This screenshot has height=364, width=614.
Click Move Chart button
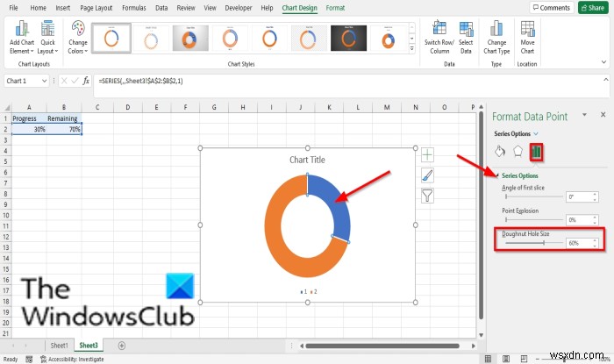click(x=527, y=38)
